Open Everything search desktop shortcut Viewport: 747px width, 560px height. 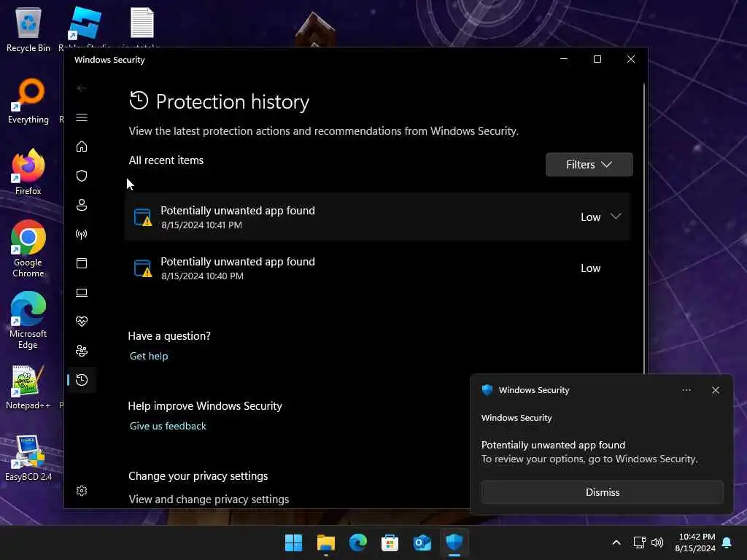pyautogui.click(x=28, y=101)
